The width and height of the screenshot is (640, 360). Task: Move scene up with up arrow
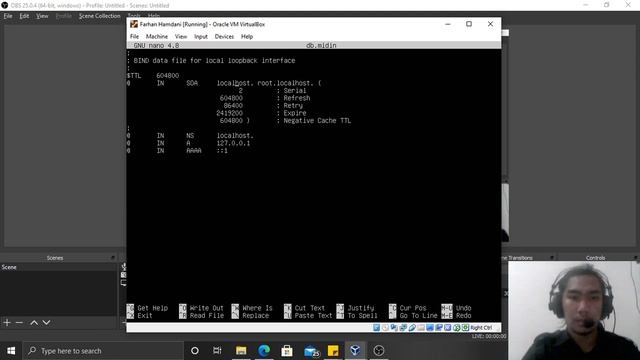coord(34,322)
